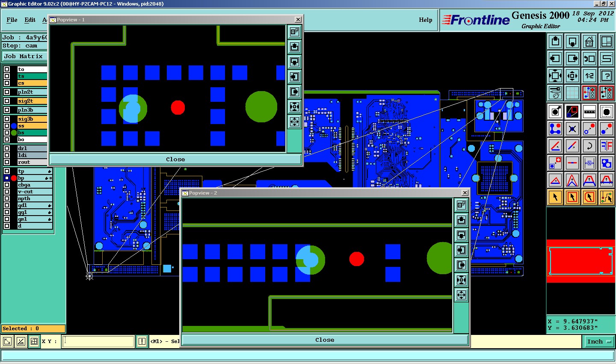The image size is (616, 364).
Task: Toggle the grid display icon
Action: (572, 92)
